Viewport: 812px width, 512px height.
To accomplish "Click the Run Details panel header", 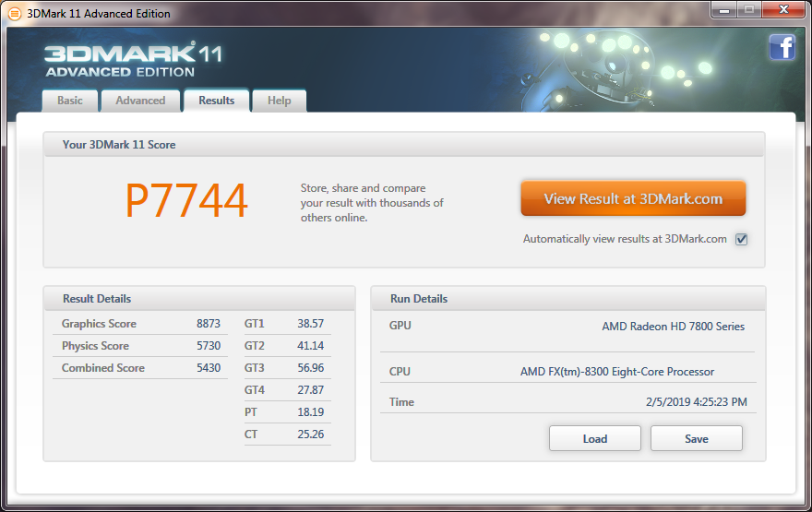I will coord(568,299).
